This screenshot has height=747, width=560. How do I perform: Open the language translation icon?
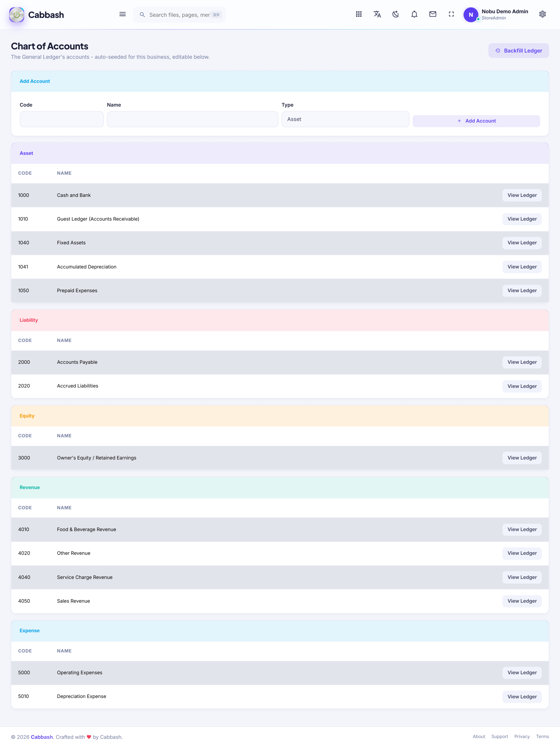point(377,14)
